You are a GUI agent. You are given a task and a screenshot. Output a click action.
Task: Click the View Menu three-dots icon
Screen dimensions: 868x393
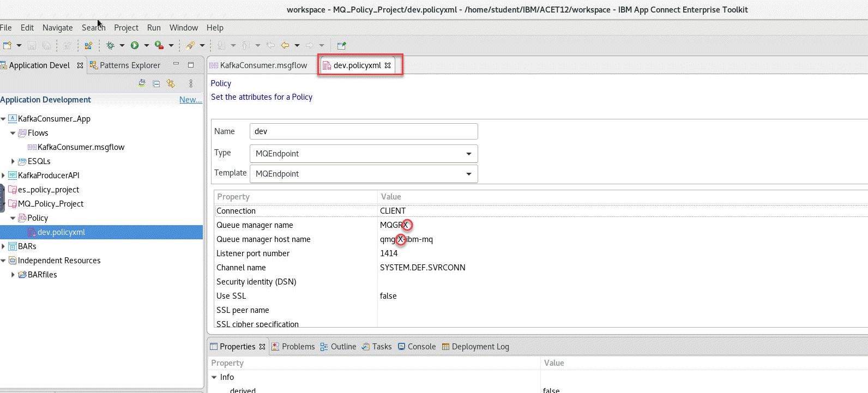point(191,83)
